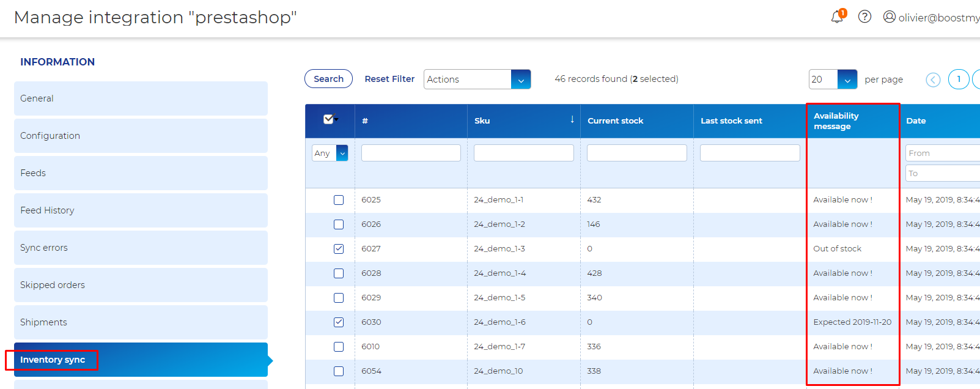Uncheck the box for row 6030
Image resolution: width=980 pixels, height=389 pixels.
[x=339, y=322]
